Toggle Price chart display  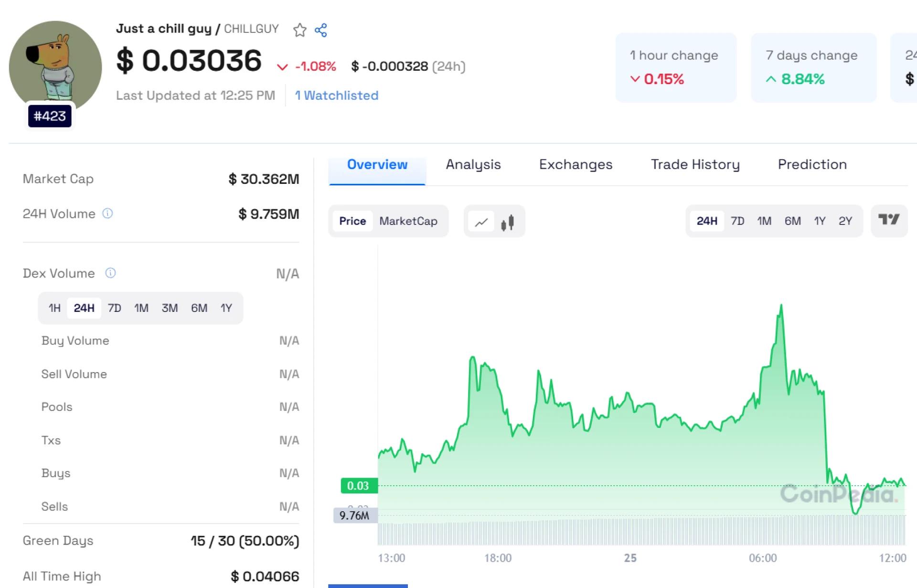click(352, 221)
